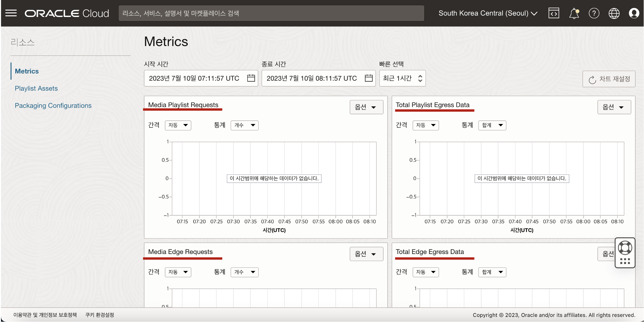Screen dimensions: 644x322
Task: Click the Metrics page heading
Action: [166, 42]
